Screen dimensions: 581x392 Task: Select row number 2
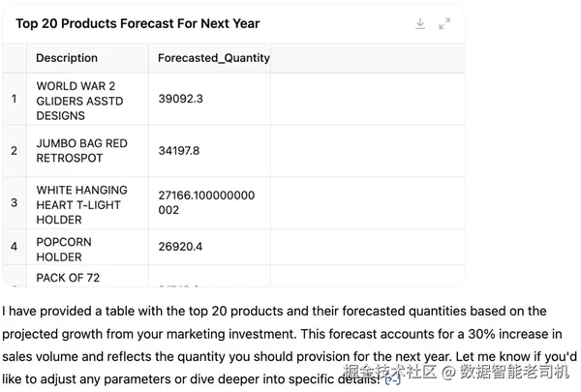(14, 150)
